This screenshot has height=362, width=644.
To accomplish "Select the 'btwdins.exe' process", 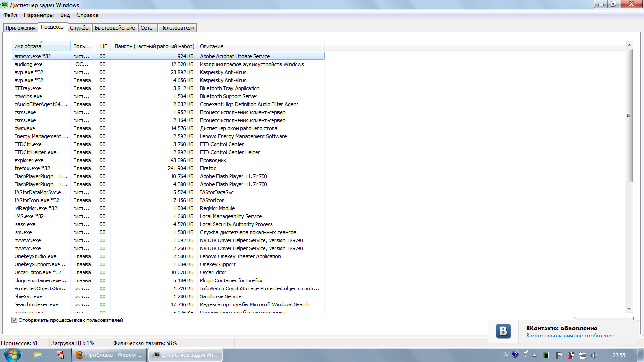I will [x=168, y=96].
